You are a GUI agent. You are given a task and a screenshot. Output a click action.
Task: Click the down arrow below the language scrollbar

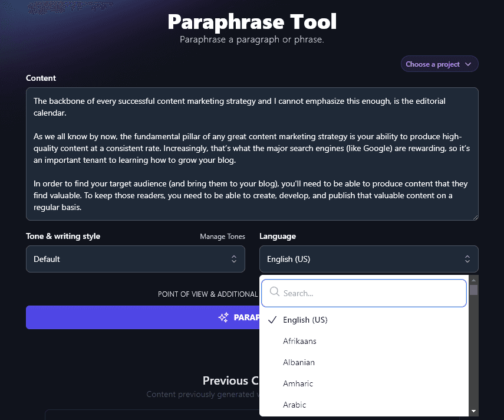click(474, 411)
